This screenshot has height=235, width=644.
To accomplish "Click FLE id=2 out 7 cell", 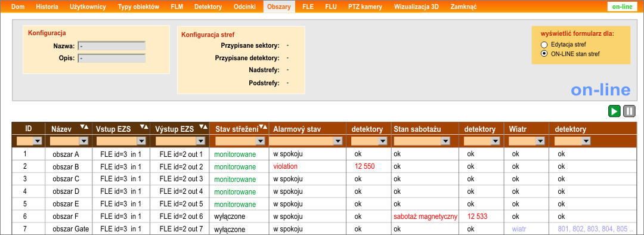I will tap(181, 228).
